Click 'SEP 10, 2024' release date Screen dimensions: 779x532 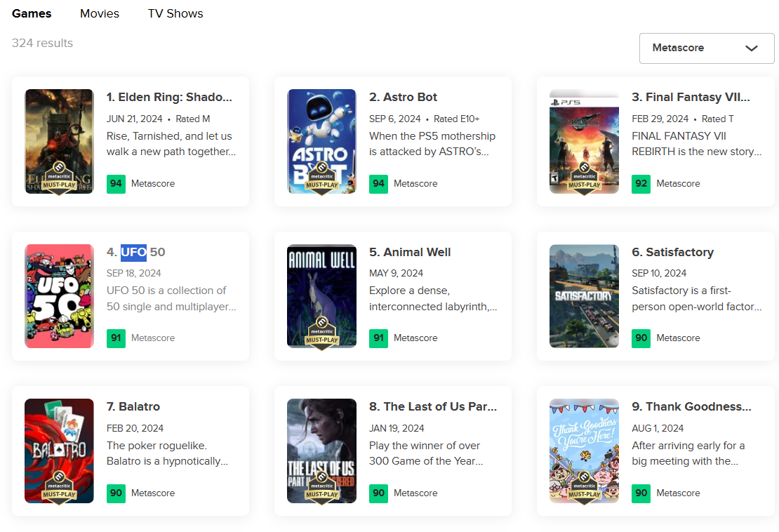[659, 273]
